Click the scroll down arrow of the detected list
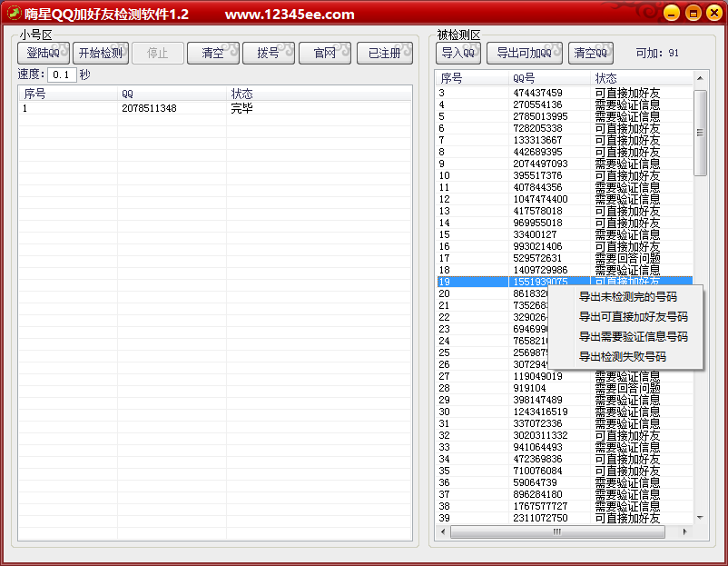 (x=700, y=518)
